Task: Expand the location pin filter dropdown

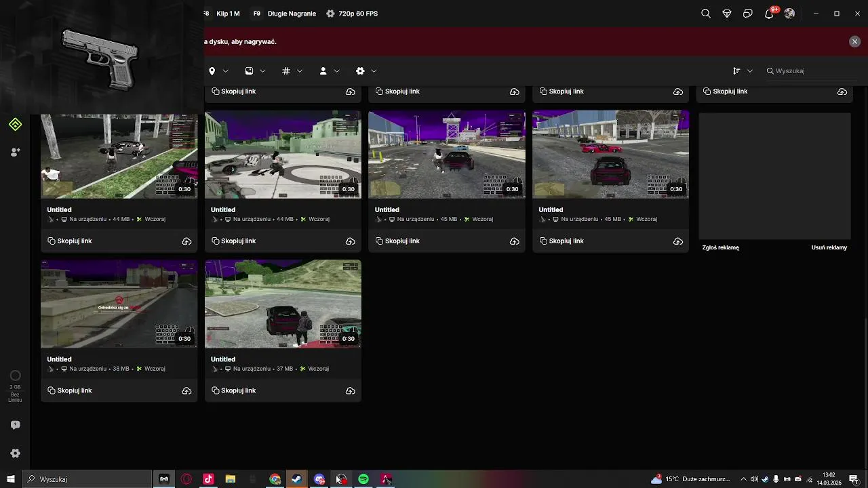Action: pyautogui.click(x=218, y=70)
